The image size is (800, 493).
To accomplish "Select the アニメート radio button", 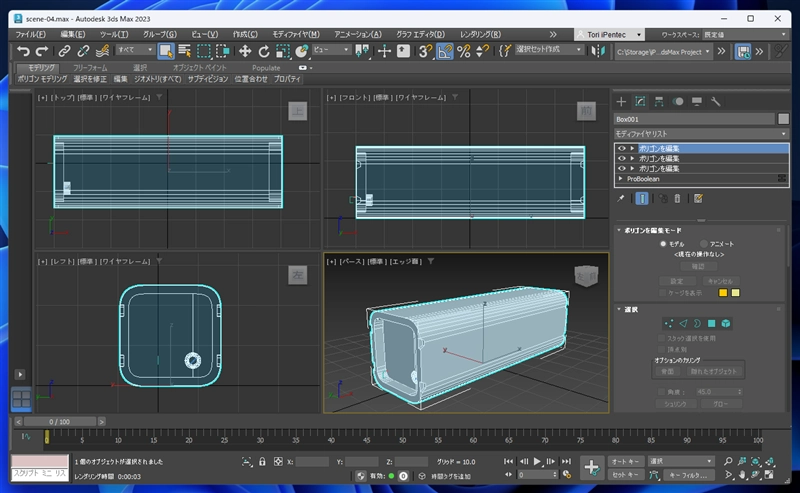I will tap(705, 243).
